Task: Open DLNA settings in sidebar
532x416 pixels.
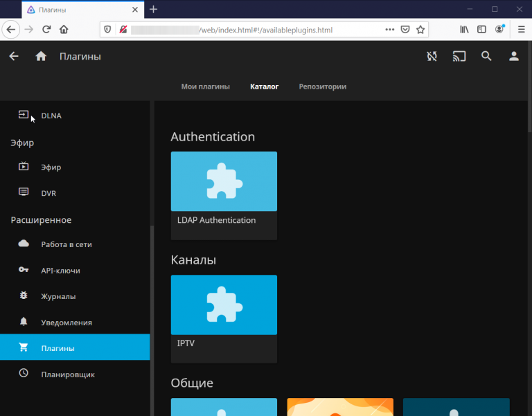Action: [x=51, y=116]
